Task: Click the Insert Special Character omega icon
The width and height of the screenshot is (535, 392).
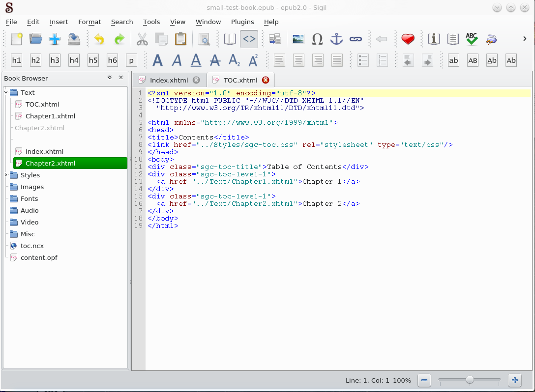Action: (317, 39)
